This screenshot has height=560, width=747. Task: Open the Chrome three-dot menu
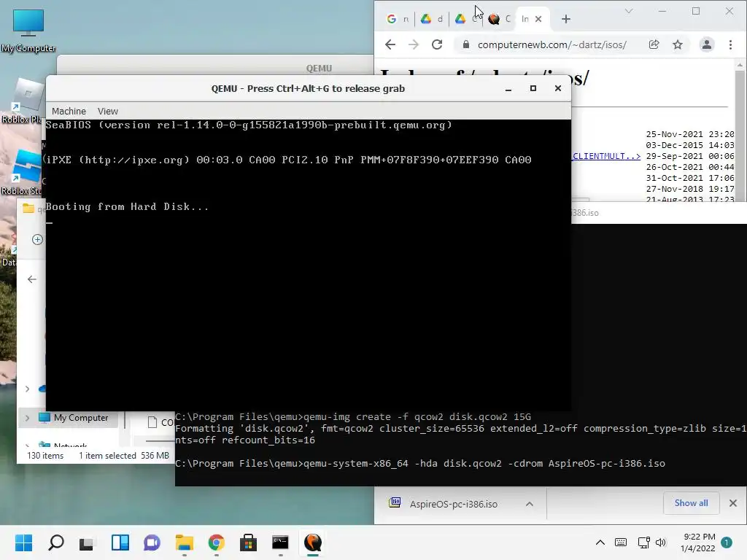click(730, 44)
